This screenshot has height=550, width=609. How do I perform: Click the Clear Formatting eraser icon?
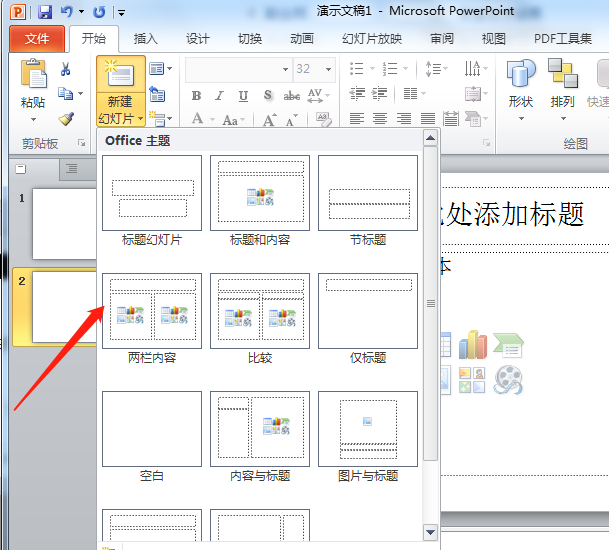coord(324,119)
